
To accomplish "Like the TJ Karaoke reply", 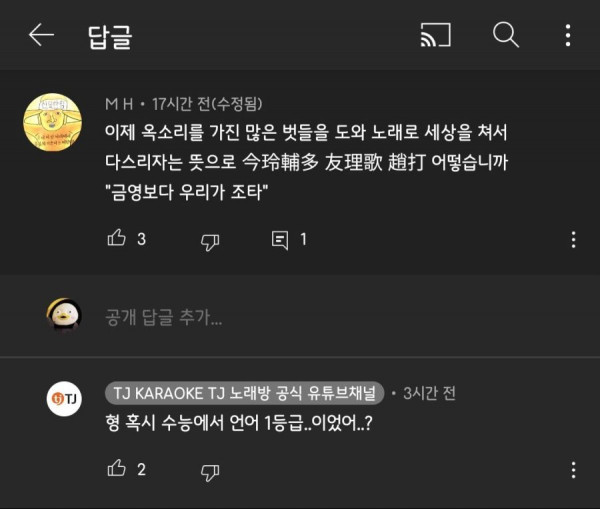I will tap(116, 469).
